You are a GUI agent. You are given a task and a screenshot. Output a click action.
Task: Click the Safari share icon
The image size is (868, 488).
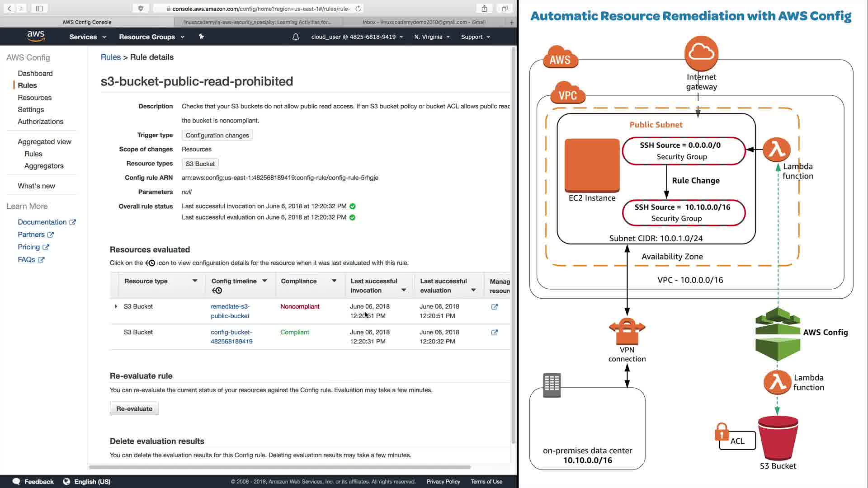click(484, 9)
